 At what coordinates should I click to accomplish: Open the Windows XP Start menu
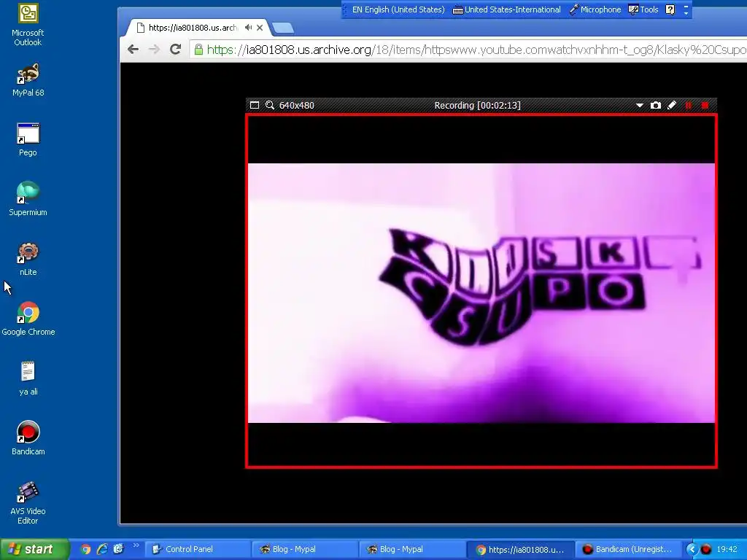(34, 549)
